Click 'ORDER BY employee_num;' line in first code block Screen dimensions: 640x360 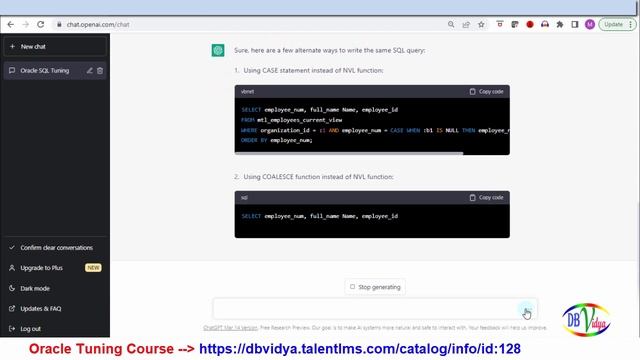(277, 140)
